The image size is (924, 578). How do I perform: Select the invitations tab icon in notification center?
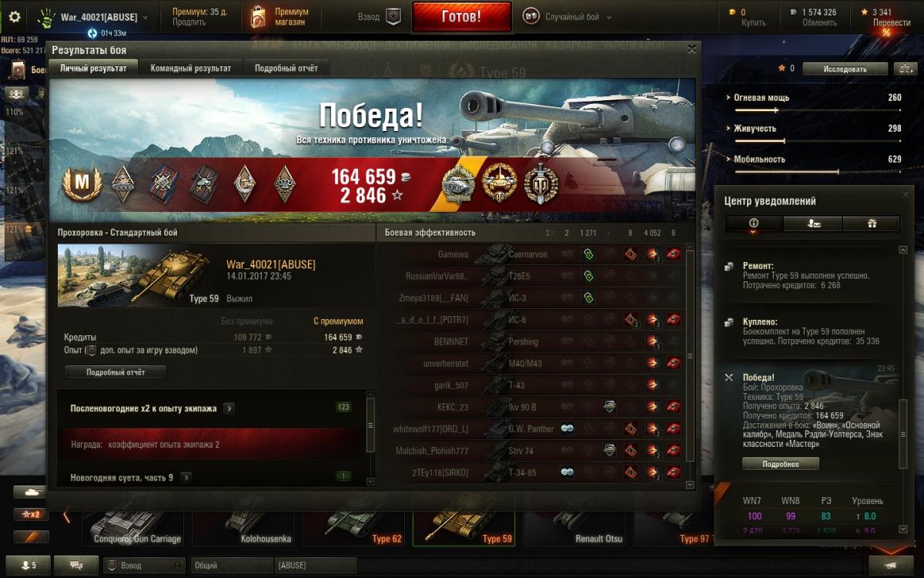click(x=812, y=223)
